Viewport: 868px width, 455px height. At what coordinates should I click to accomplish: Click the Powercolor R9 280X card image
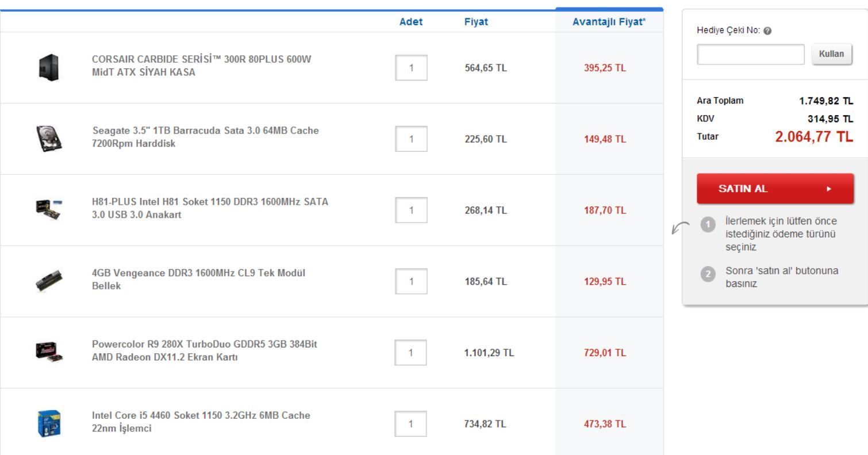pos(49,352)
